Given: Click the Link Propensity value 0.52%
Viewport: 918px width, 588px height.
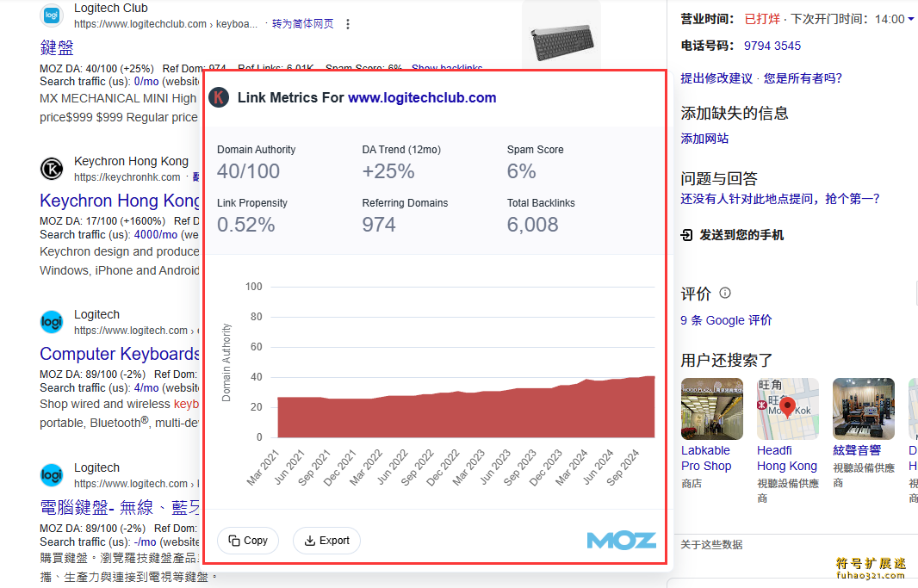Looking at the screenshot, I should point(246,225).
